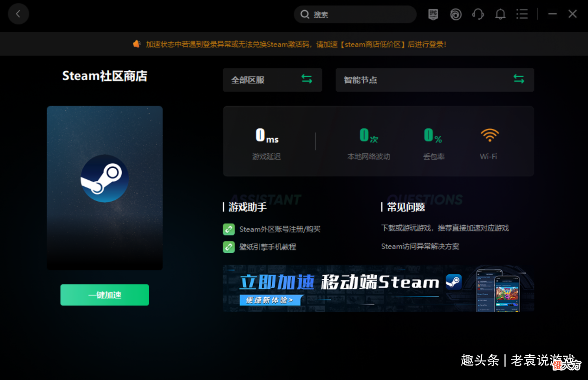The image size is (588, 380).
Task: Open the Ubisoft swirl icon in the top bar
Action: (x=456, y=15)
